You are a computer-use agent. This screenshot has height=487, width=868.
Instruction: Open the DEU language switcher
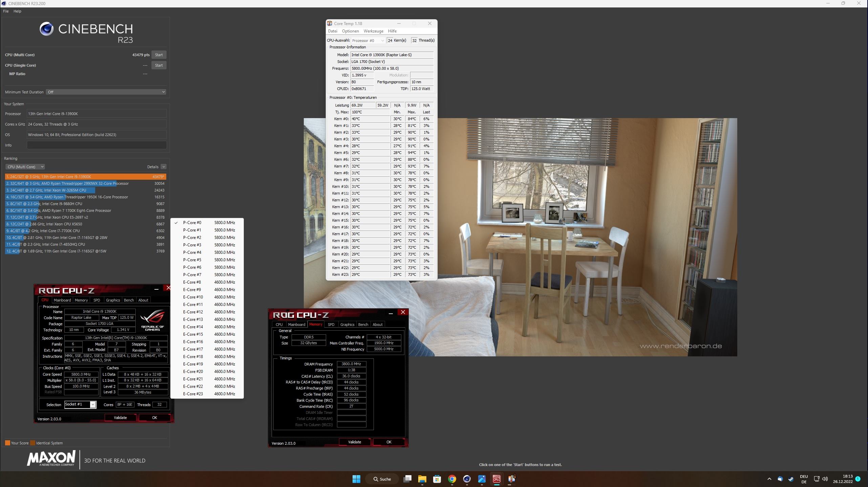click(x=804, y=479)
